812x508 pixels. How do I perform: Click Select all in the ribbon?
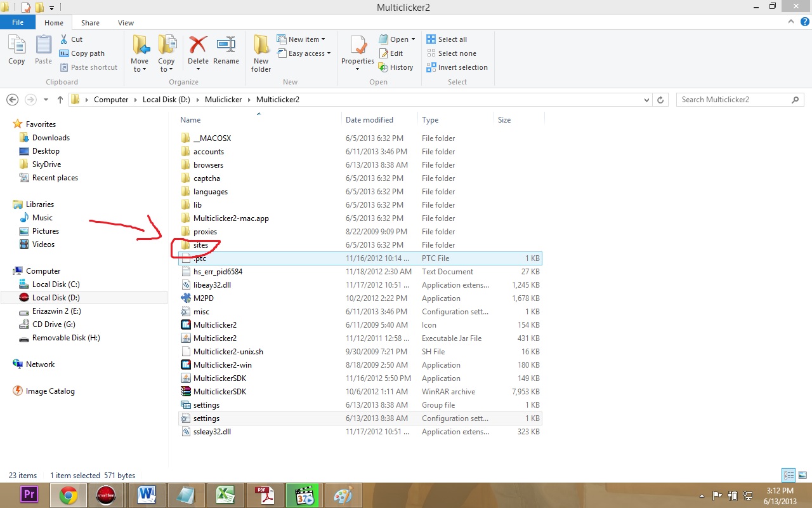(450, 39)
